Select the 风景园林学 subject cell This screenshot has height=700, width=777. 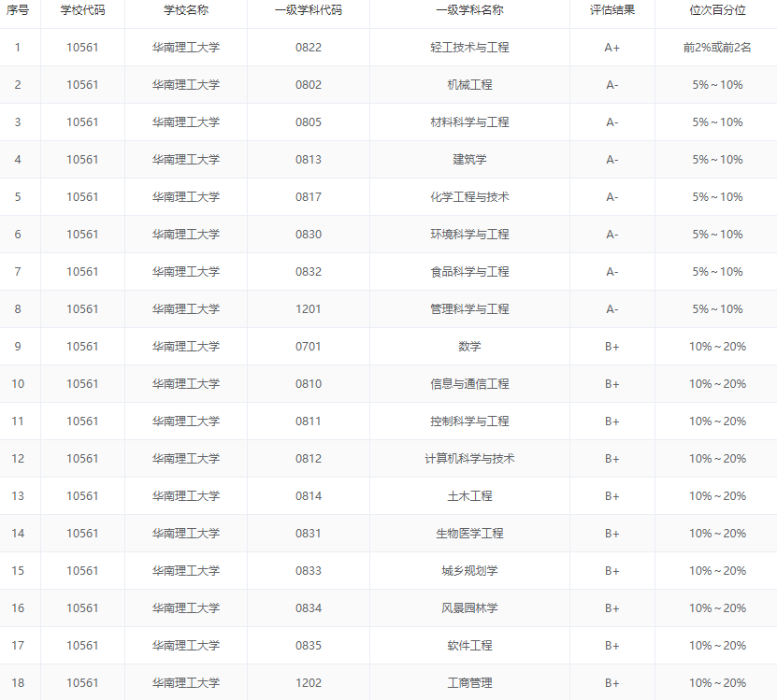pyautogui.click(x=469, y=608)
